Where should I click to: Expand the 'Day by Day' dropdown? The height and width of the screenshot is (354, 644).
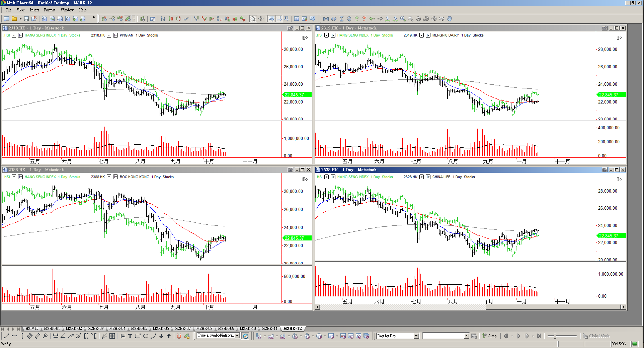click(416, 336)
